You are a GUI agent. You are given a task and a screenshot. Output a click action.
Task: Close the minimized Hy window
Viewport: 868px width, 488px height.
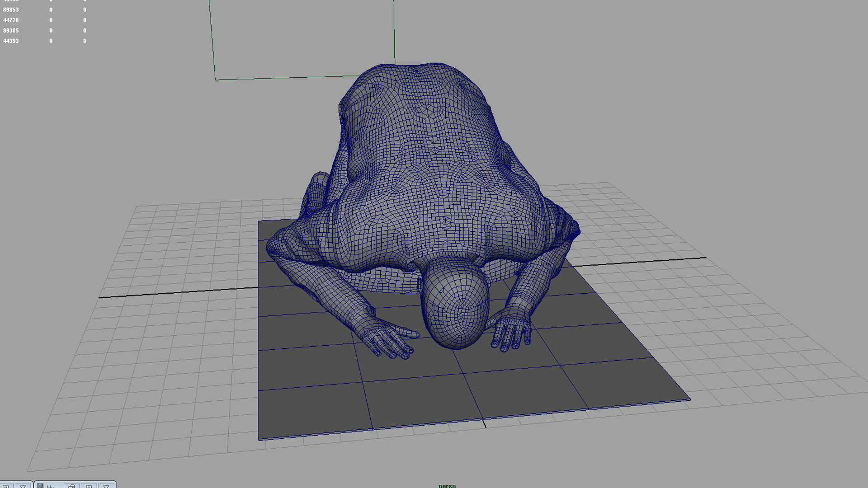(x=106, y=486)
